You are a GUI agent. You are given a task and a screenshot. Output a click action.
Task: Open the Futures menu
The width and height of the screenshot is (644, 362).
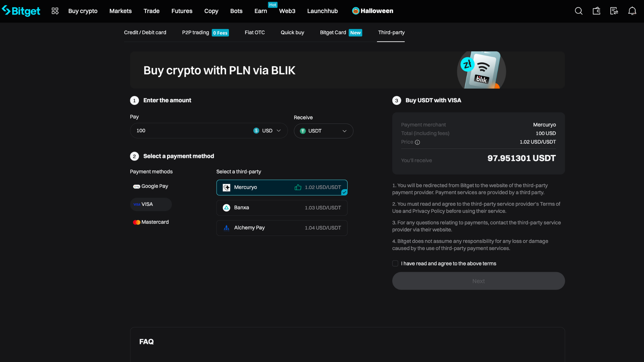pyautogui.click(x=182, y=11)
